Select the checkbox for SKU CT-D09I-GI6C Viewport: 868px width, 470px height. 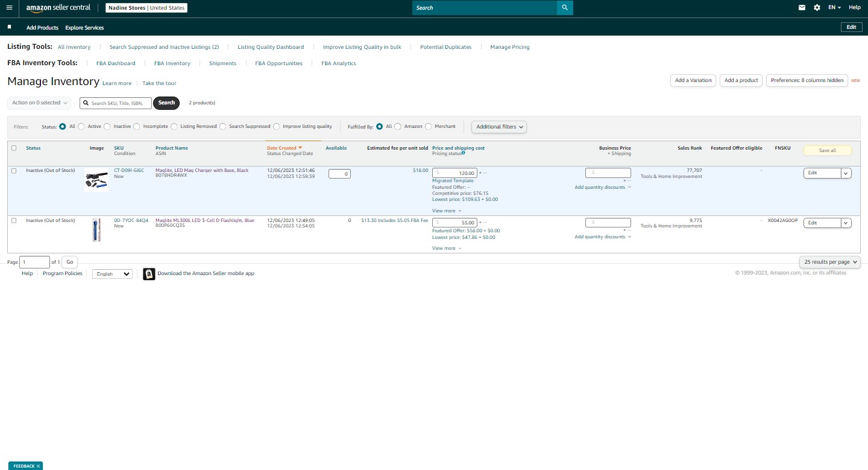(x=14, y=171)
